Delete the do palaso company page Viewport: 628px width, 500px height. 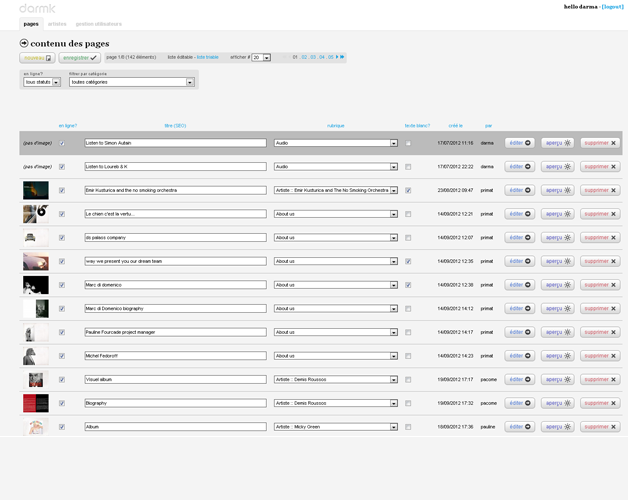point(600,238)
